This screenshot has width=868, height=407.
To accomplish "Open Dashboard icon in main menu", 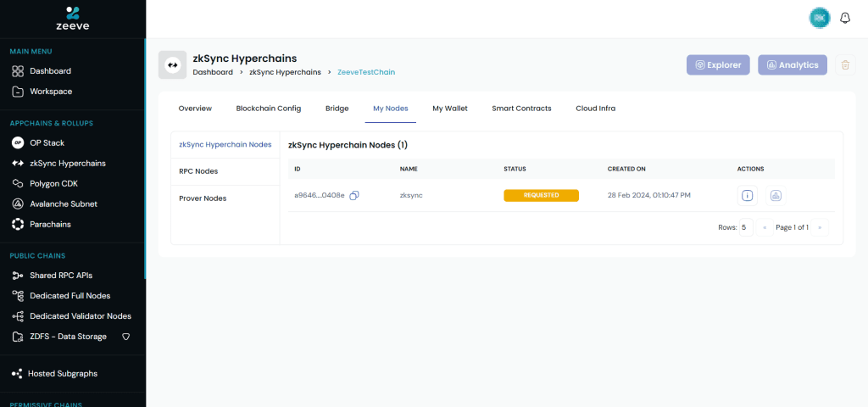I will tap(18, 71).
